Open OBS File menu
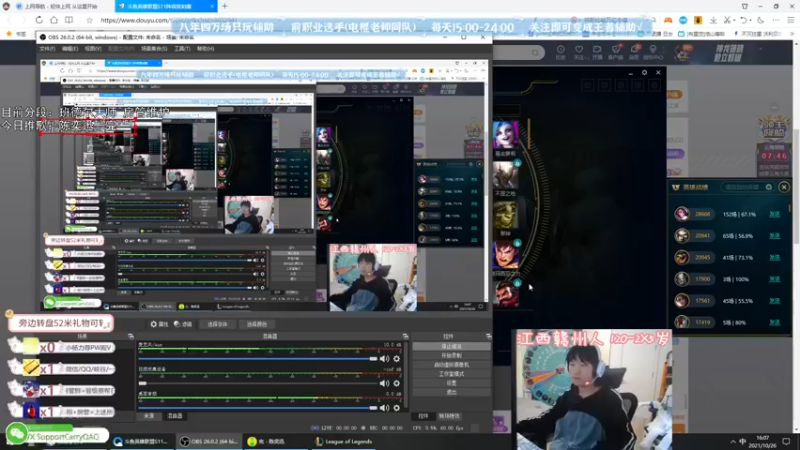Image resolution: width=800 pixels, height=450 pixels. click(x=47, y=48)
